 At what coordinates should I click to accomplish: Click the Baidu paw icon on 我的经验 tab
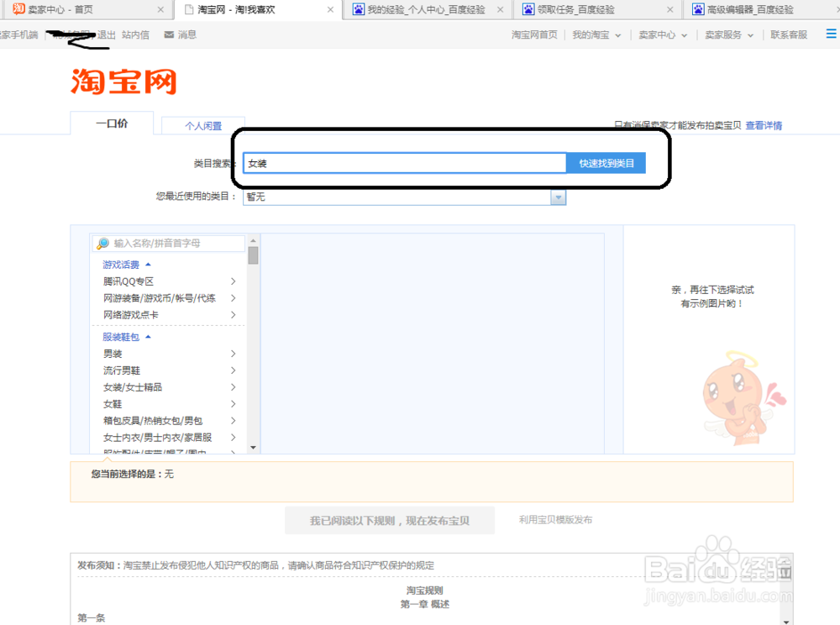click(x=359, y=9)
